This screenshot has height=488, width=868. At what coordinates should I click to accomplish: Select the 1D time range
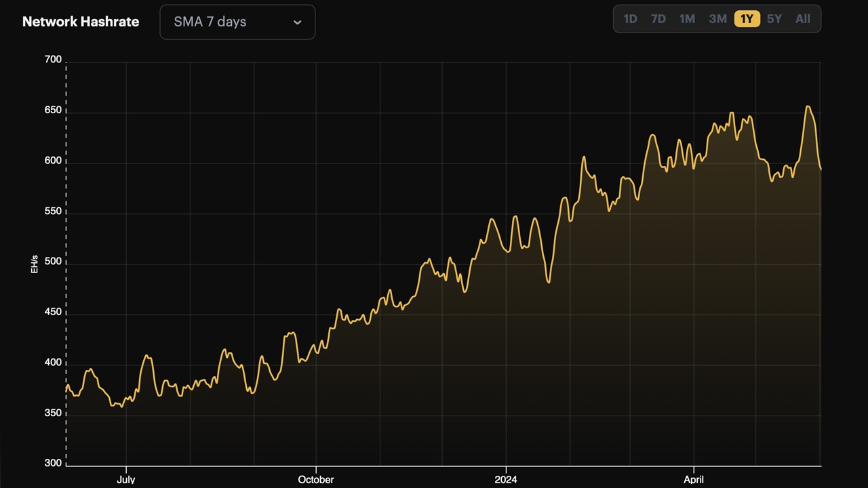tap(630, 19)
